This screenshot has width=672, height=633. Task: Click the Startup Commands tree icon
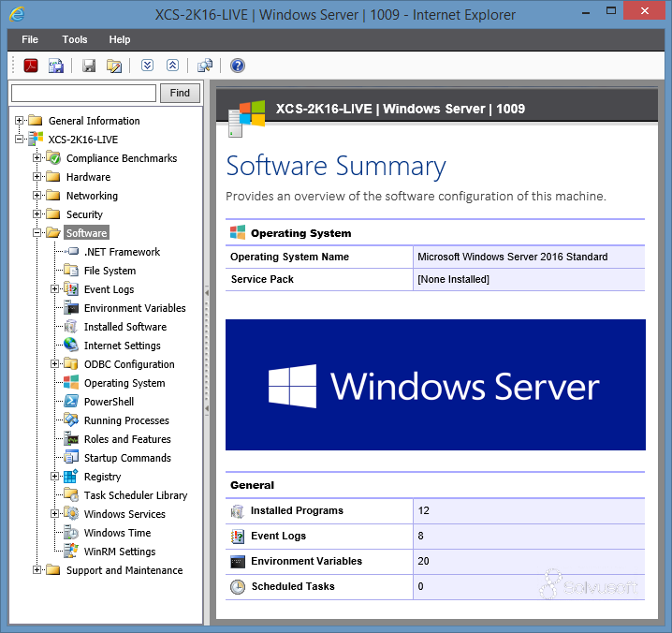tap(71, 457)
